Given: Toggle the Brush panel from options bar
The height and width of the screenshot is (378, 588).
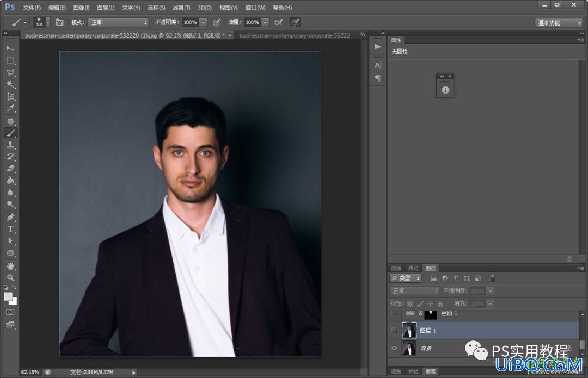Looking at the screenshot, I should point(60,22).
